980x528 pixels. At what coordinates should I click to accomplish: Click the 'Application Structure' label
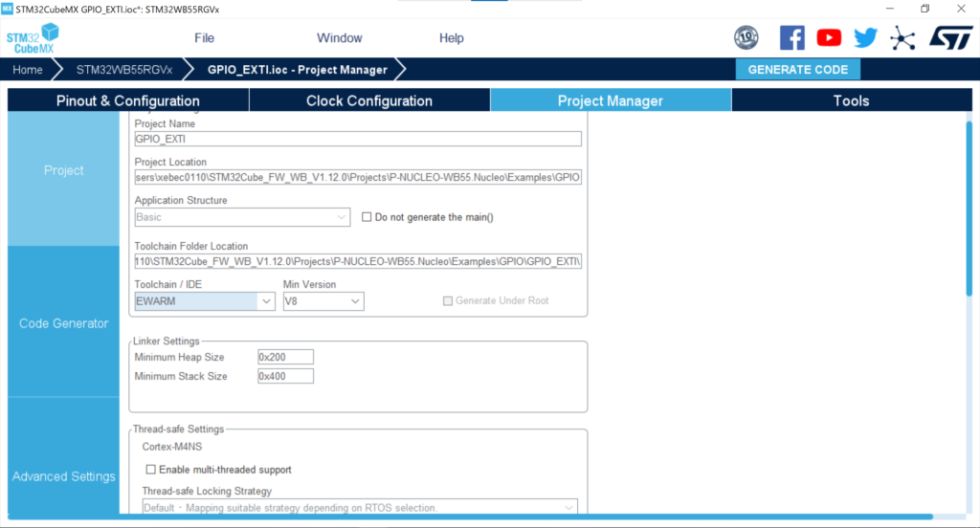tap(181, 200)
